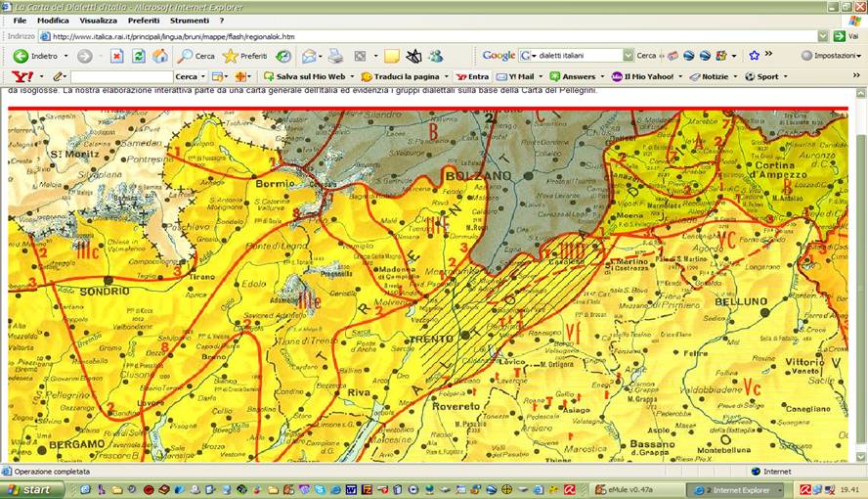Click Traduci la pagina button
Screen dimensions: 868x499
tap(400, 76)
